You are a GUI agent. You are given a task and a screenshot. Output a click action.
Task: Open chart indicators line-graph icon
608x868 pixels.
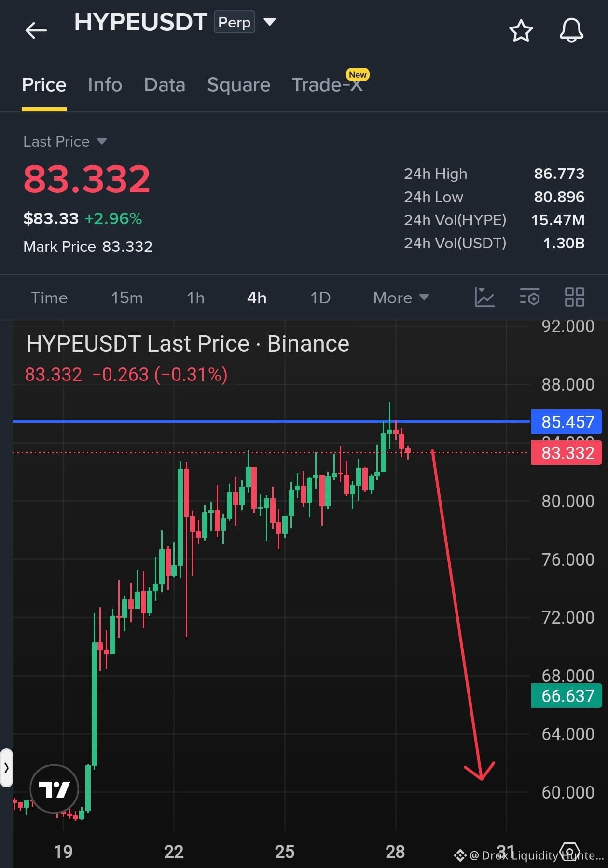pos(484,297)
